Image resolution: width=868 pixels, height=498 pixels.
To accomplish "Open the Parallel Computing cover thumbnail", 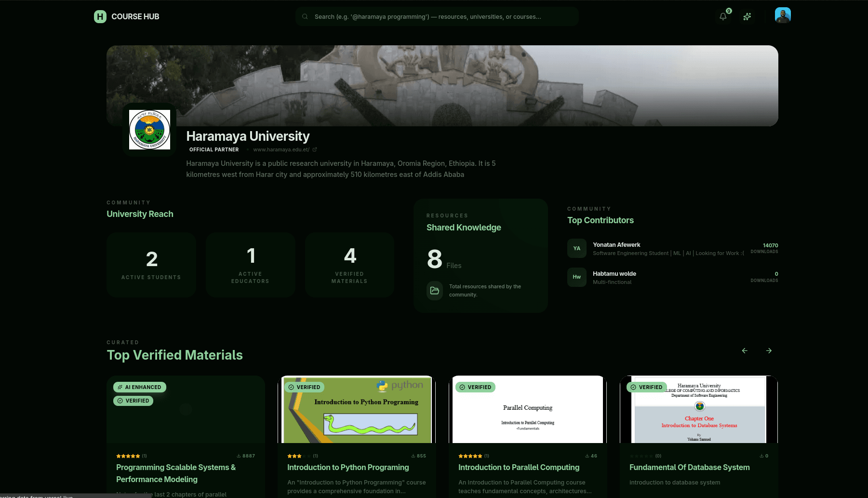I will [528, 409].
